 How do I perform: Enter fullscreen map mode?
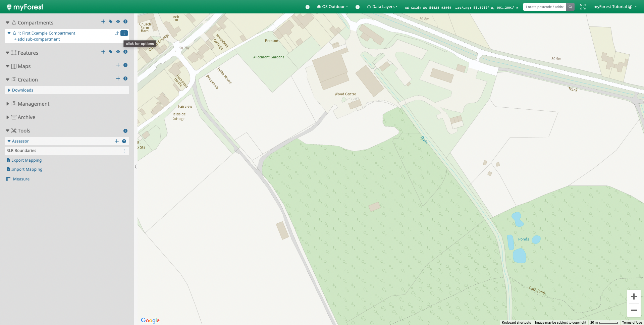[583, 7]
